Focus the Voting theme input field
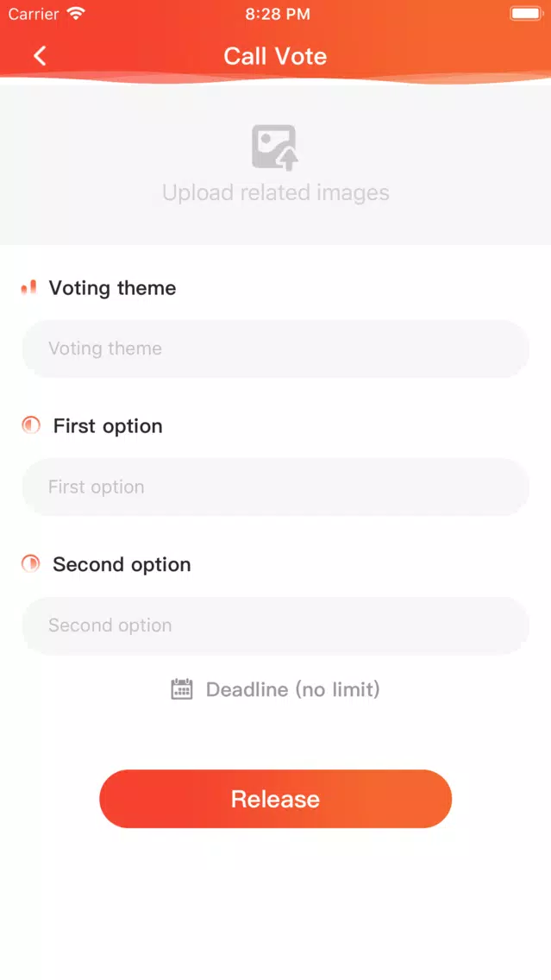 pos(276,349)
